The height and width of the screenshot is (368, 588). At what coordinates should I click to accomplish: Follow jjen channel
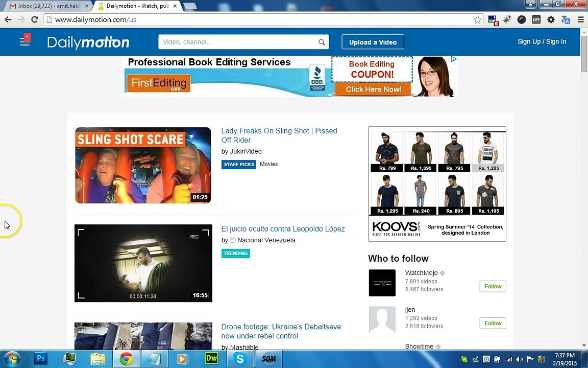pos(493,323)
